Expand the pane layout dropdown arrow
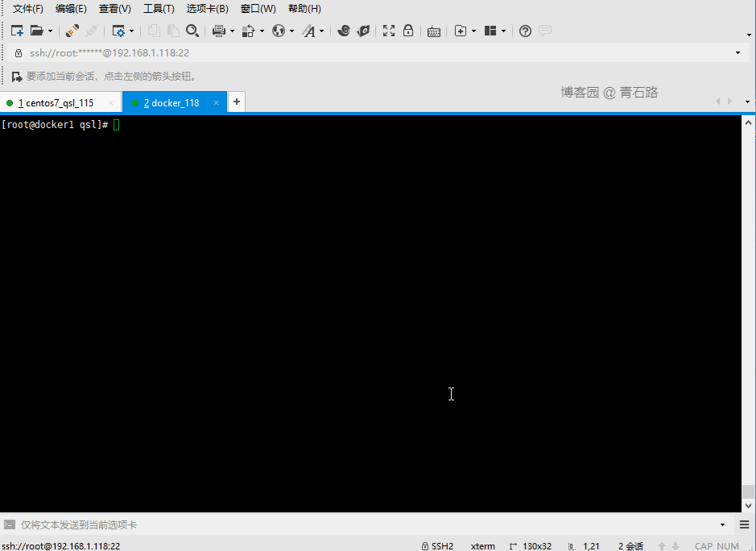Screen dimensions: 756x551 503,31
